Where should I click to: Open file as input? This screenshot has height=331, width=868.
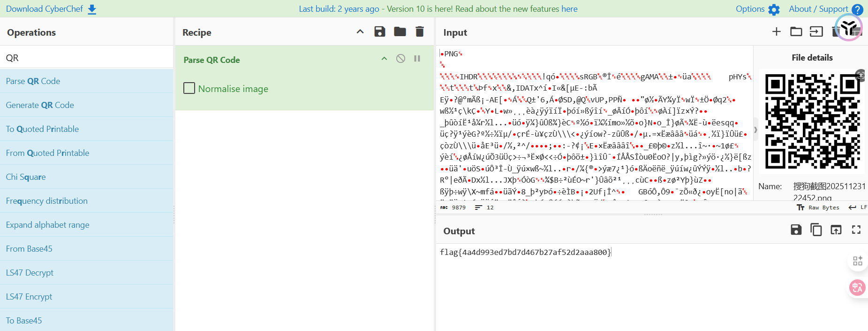click(816, 31)
